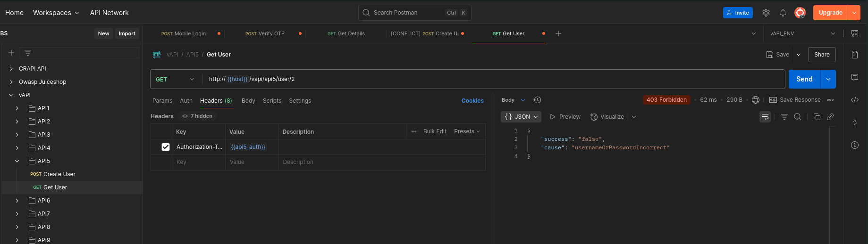Open the vAPI_ENV environment dropdown
This screenshot has width=868, height=244.
coord(803,33)
